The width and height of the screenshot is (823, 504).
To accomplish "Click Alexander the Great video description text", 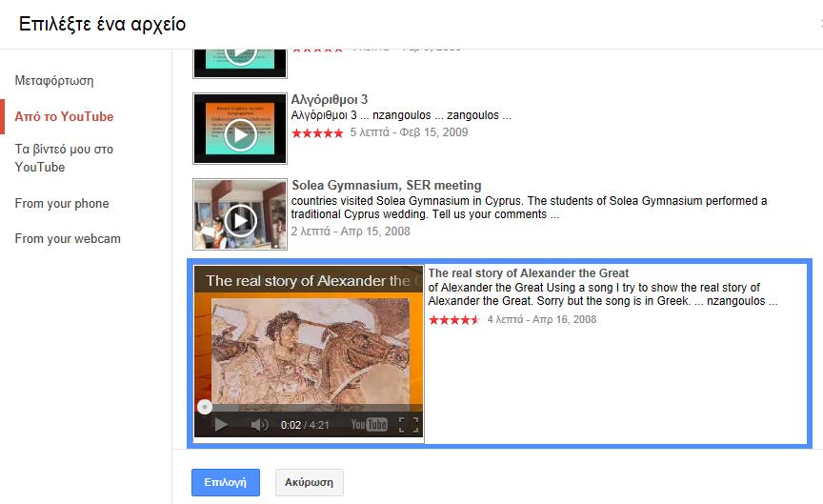I will (x=603, y=294).
